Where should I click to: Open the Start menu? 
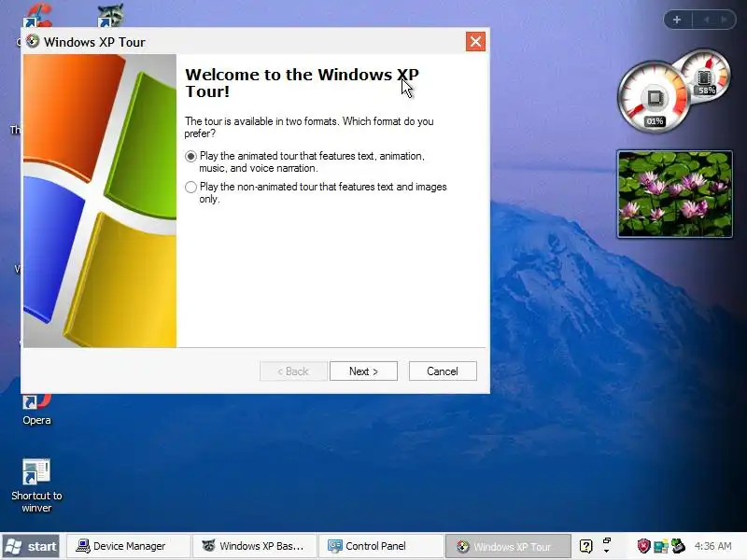31,546
